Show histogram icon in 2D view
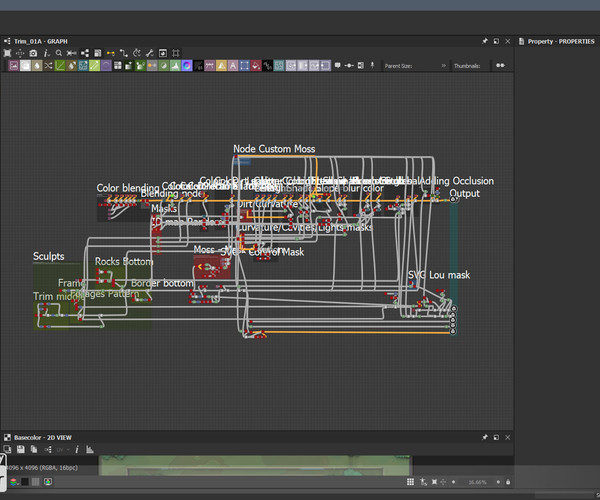This screenshot has height=500, width=600. [x=90, y=450]
